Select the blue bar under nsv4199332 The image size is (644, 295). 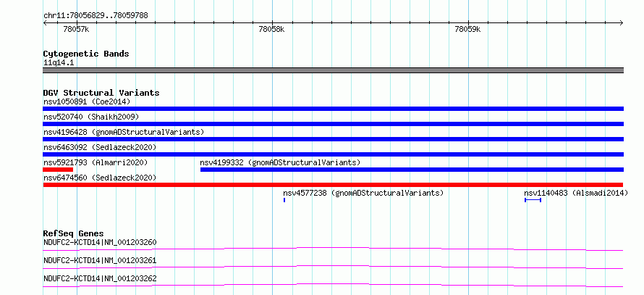click(412, 170)
